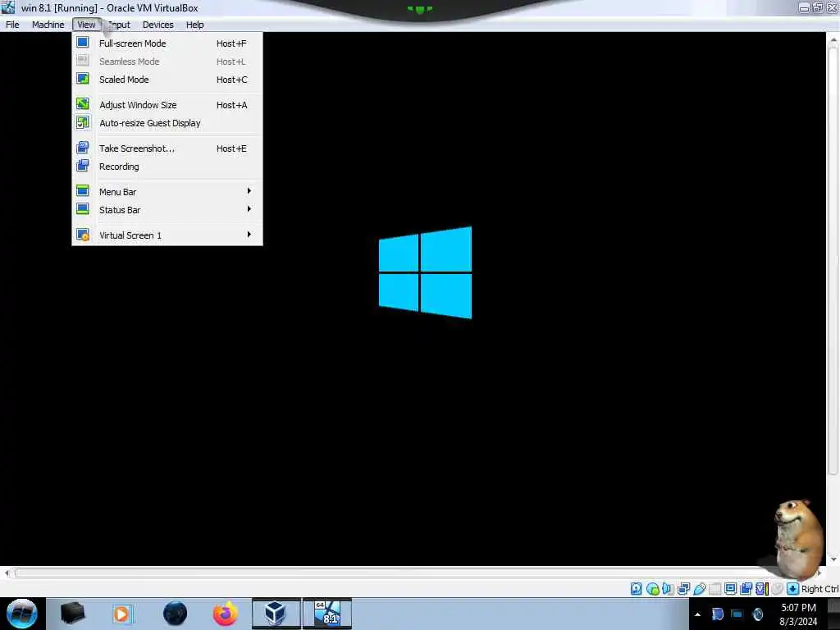
Task: Open the Devices menu
Action: 158,25
